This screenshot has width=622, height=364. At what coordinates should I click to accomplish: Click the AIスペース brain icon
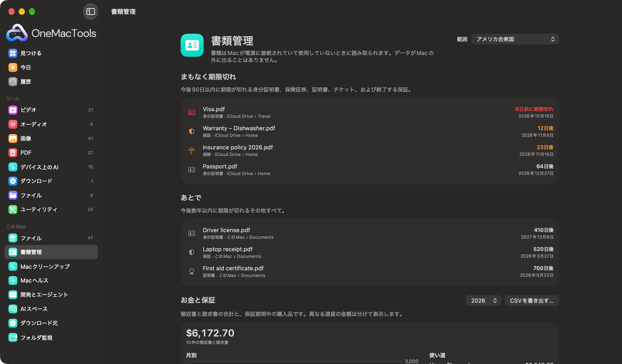pos(13,309)
